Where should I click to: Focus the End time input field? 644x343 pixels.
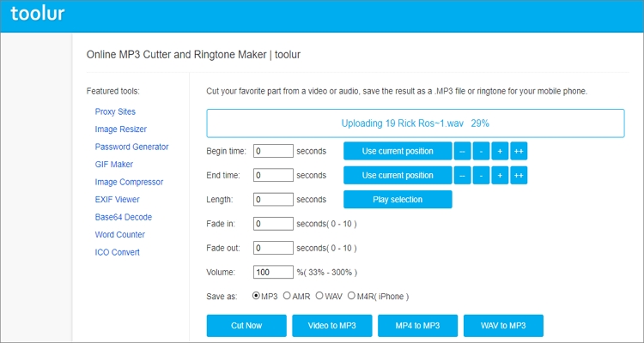click(273, 175)
